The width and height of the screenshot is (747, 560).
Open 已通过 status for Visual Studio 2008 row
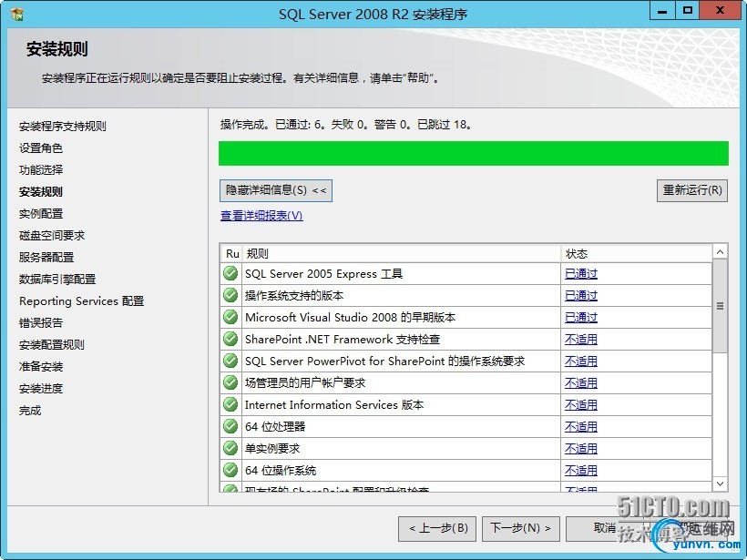[580, 318]
